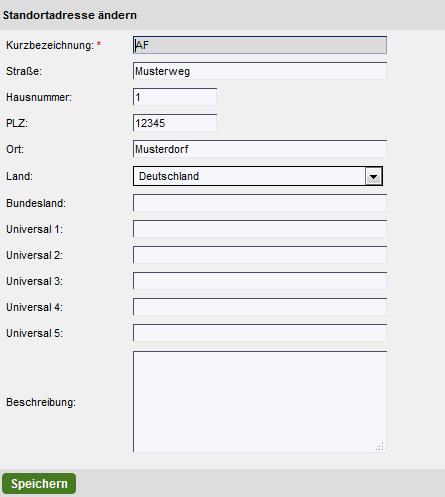Click the empty Bundesland field
445x497 pixels.
[260, 203]
